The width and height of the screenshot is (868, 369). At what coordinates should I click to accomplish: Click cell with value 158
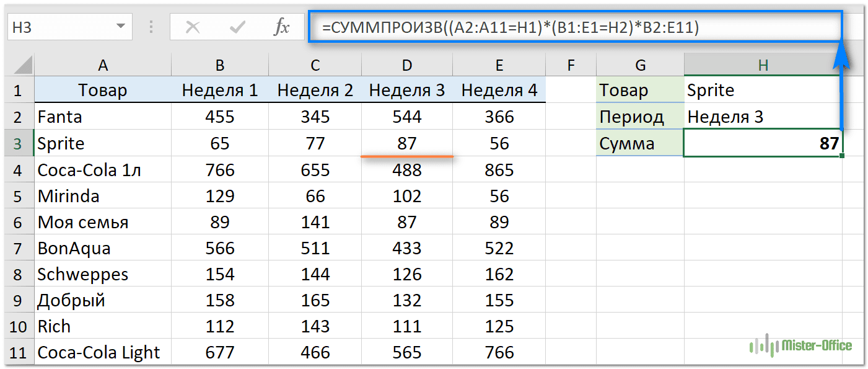pos(220,301)
